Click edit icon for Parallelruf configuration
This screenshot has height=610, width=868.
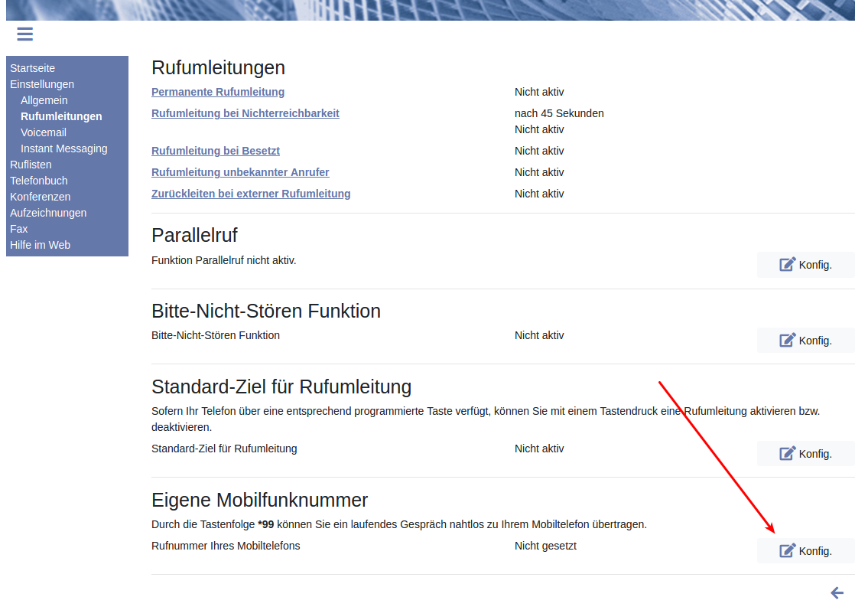tap(788, 265)
